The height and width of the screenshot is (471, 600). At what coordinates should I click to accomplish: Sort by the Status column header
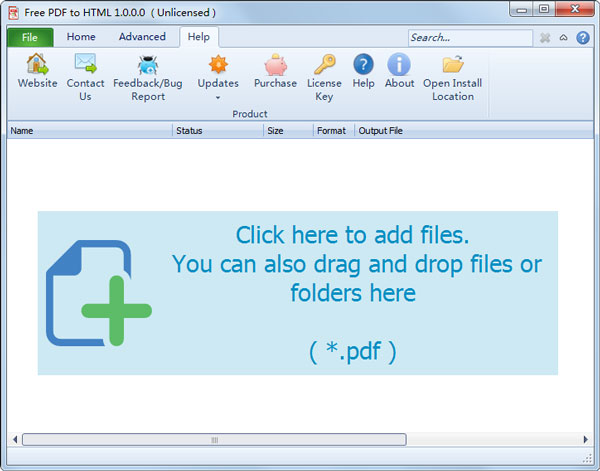[218, 131]
